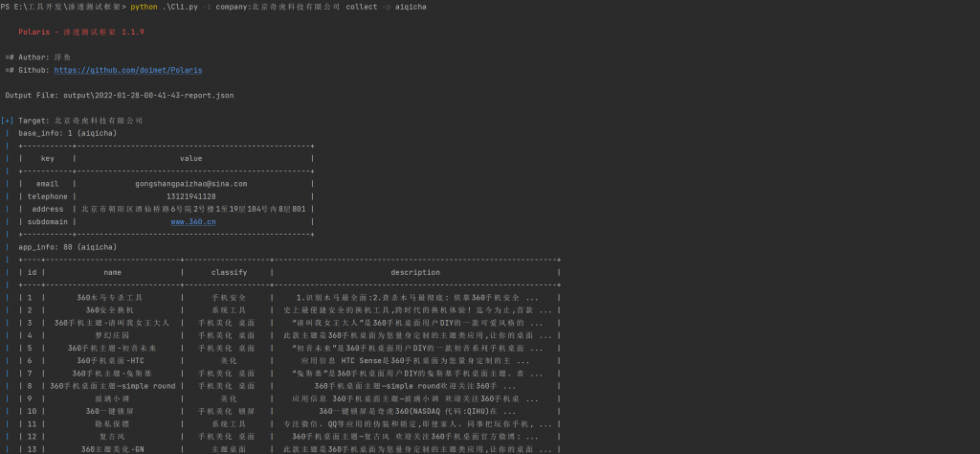Click the 'collect' argument in the command

click(x=361, y=7)
